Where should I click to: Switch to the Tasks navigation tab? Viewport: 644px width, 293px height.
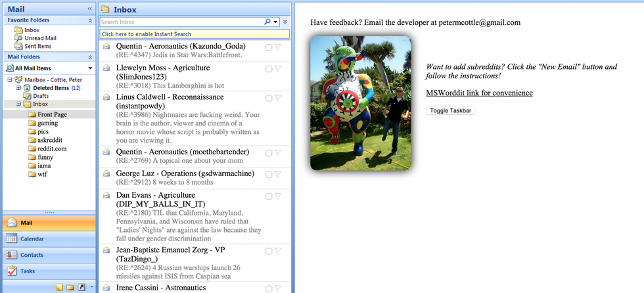(x=49, y=271)
